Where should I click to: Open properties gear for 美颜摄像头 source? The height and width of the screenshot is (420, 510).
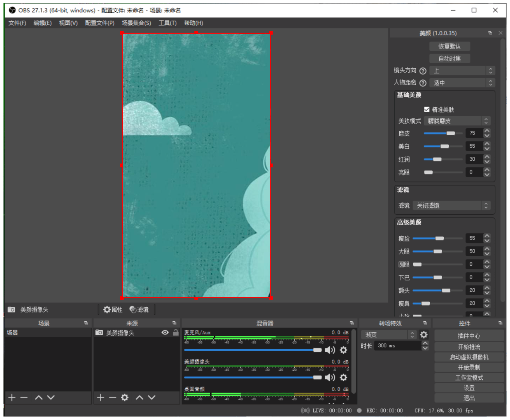click(113, 310)
